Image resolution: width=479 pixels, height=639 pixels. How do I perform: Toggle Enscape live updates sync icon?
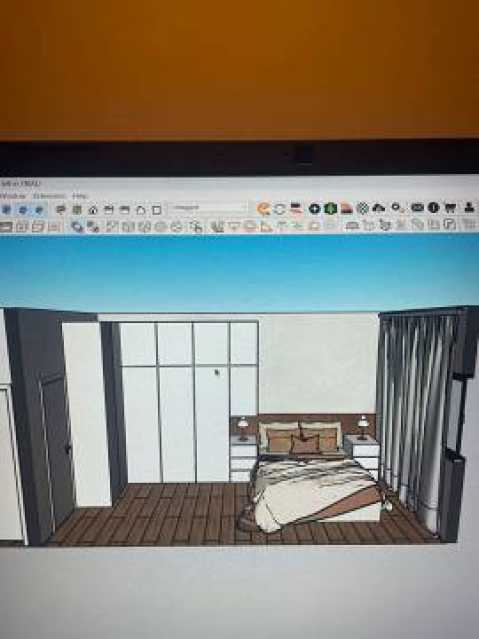(x=280, y=209)
